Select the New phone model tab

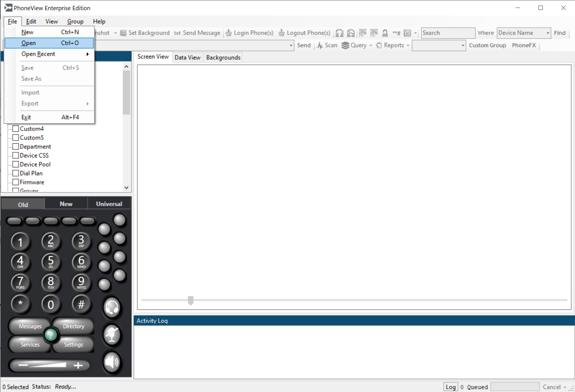coord(66,204)
